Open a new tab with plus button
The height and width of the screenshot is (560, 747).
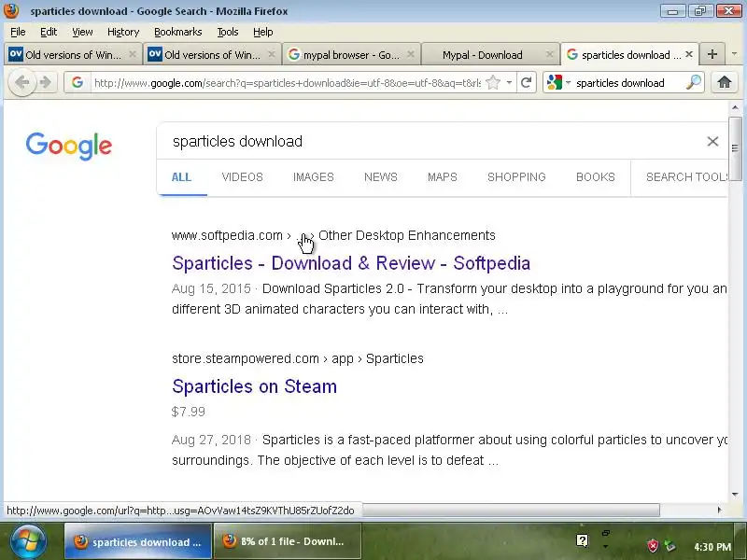(712, 54)
